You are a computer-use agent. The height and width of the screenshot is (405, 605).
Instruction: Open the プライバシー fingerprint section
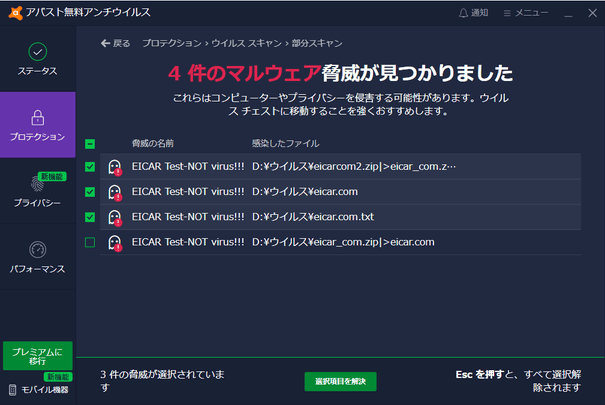click(37, 191)
